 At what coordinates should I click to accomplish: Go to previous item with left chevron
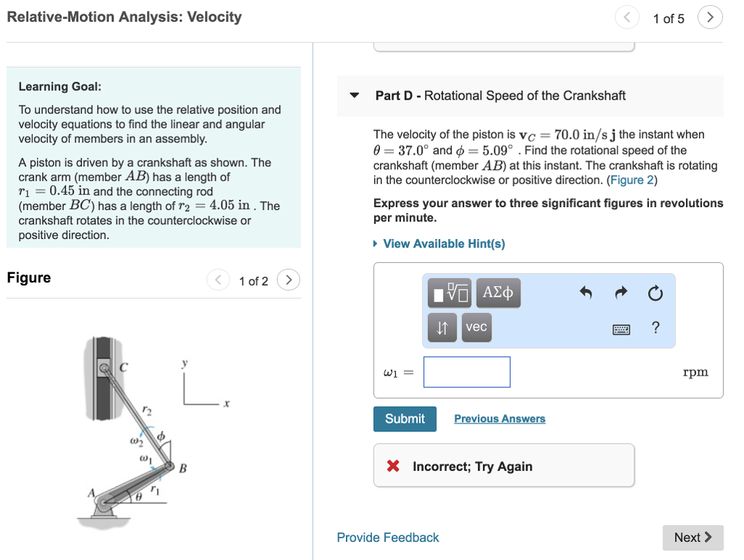point(217,280)
